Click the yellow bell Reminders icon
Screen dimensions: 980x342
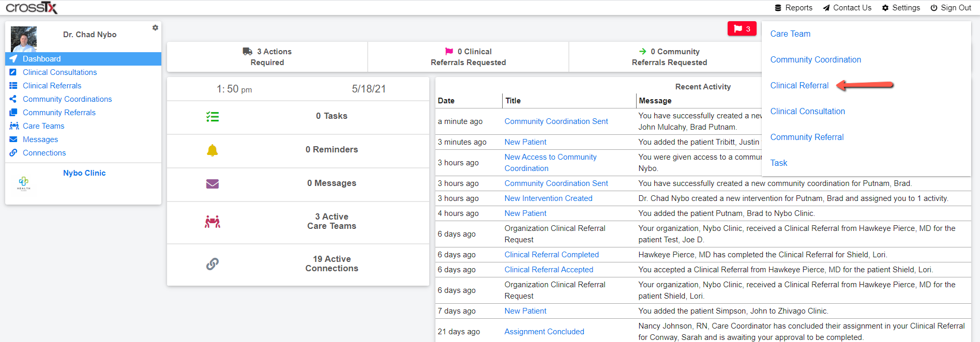coord(213,150)
